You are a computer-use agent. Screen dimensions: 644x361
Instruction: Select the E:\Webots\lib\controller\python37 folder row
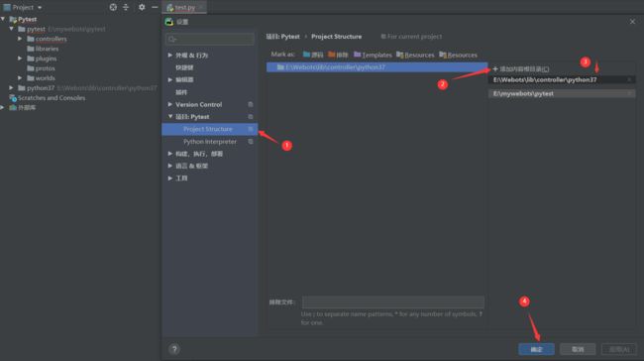pyautogui.click(x=376, y=67)
